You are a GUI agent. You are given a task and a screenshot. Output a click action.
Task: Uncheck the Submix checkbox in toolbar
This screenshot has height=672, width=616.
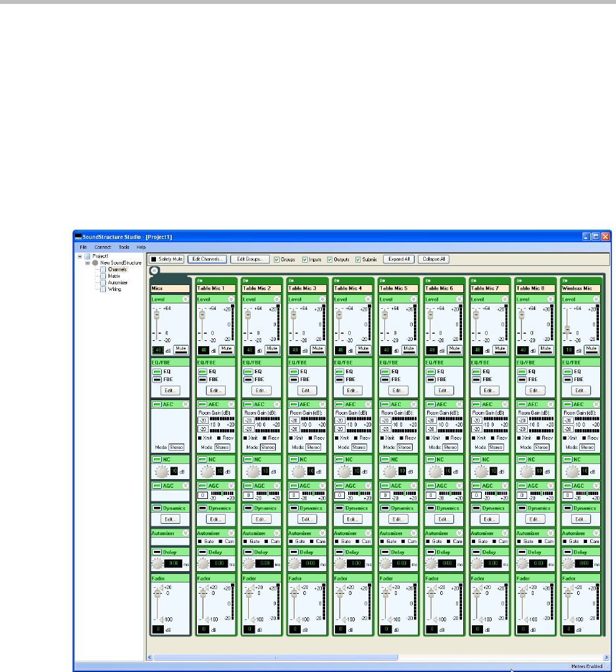coord(359,259)
